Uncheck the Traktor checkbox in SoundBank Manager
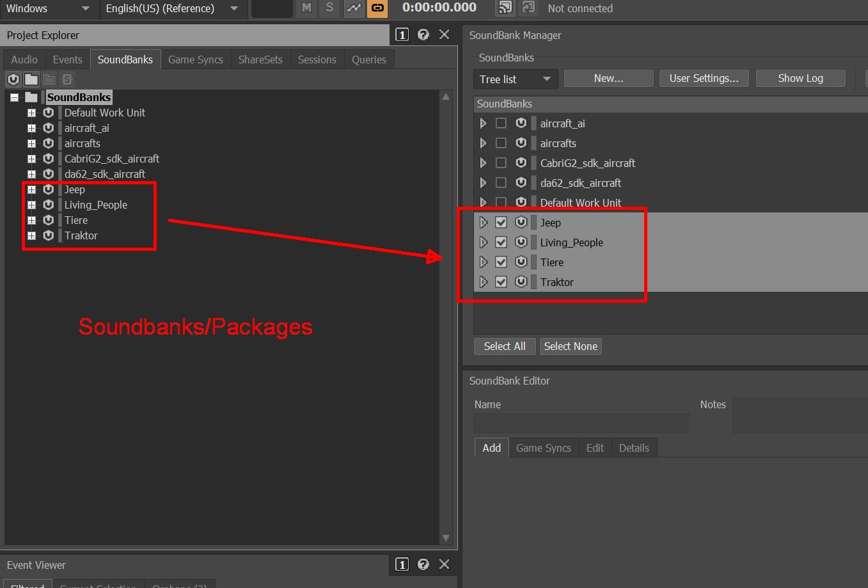868x588 pixels. (x=501, y=282)
